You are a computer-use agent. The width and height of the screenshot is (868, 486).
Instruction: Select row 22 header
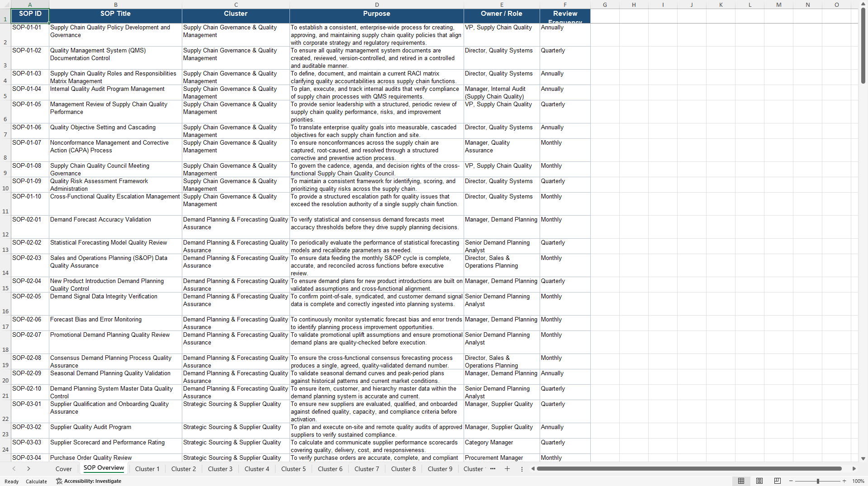(x=5, y=411)
